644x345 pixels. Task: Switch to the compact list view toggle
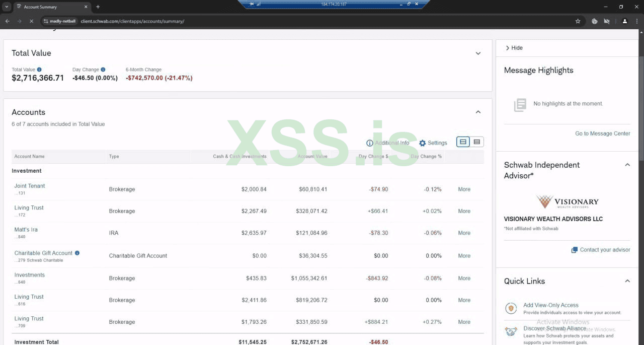tap(477, 142)
